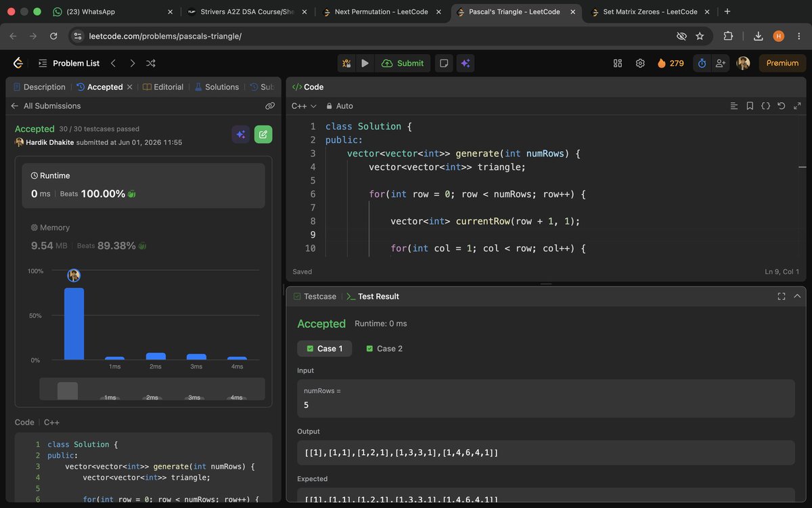The width and height of the screenshot is (812, 508).
Task: Open browser extensions puzzle icon
Action: click(x=729, y=36)
